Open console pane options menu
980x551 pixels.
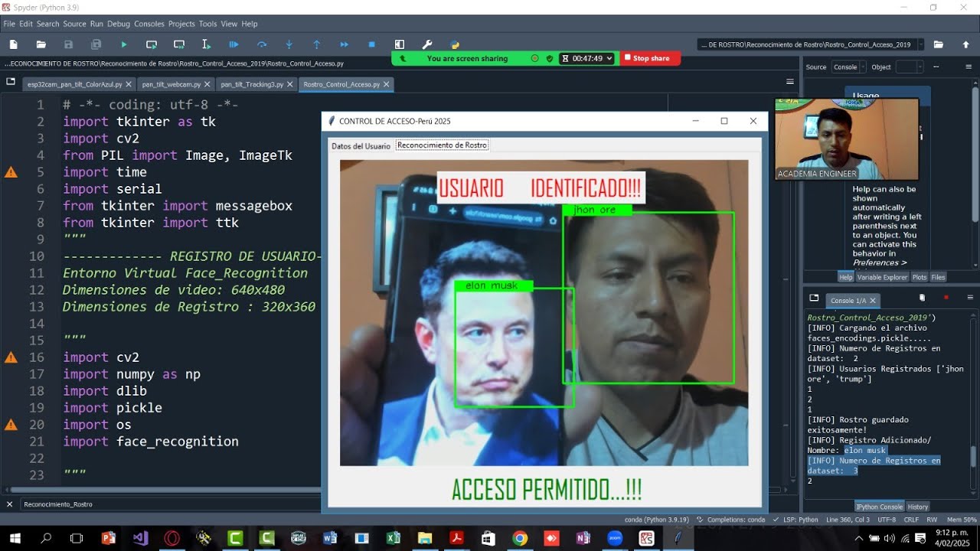(971, 298)
